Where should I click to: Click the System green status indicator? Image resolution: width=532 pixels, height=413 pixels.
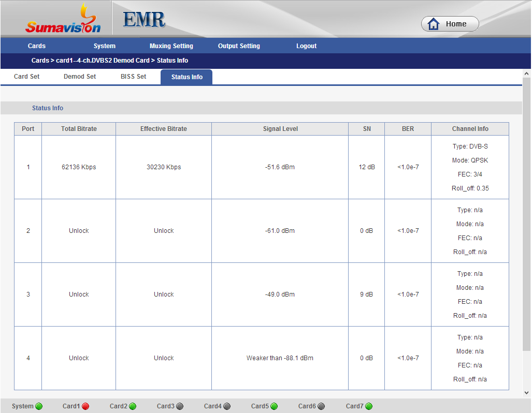[39, 406]
